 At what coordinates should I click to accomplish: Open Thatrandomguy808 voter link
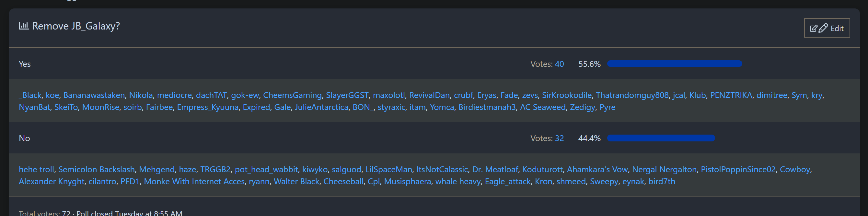click(x=632, y=95)
